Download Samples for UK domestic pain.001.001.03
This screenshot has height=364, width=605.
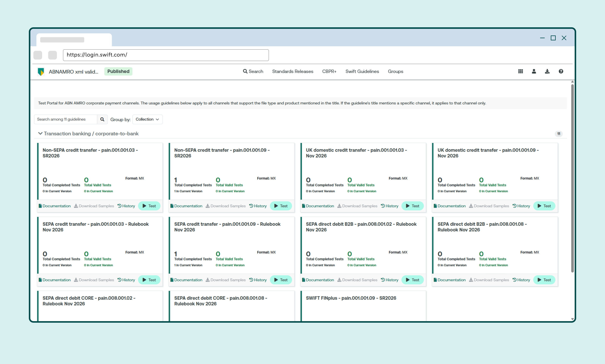pos(357,206)
